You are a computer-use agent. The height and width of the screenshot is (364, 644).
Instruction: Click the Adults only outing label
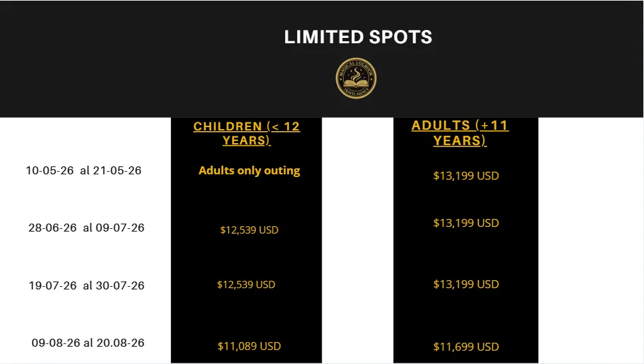pos(249,171)
